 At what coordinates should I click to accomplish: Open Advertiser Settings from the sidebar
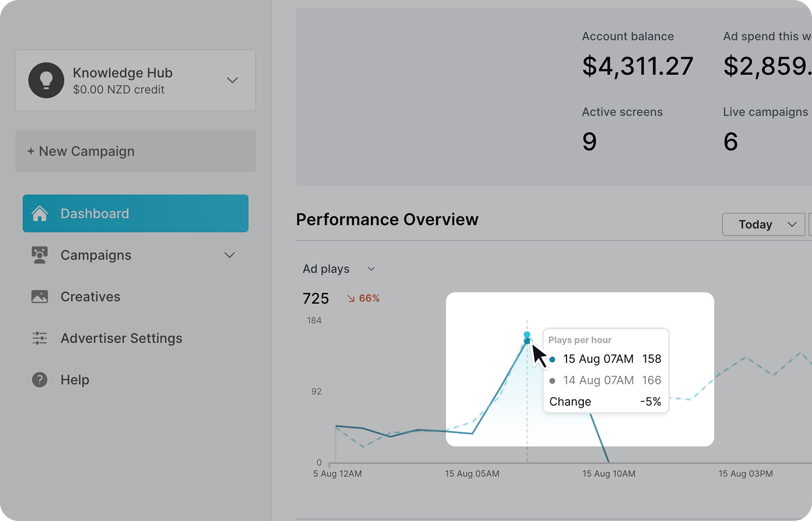(121, 338)
